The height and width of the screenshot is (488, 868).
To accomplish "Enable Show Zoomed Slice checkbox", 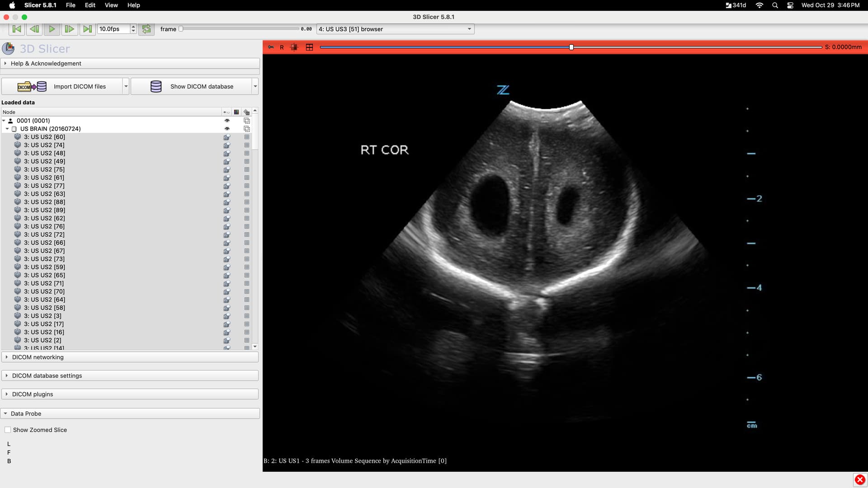I will 8,430.
